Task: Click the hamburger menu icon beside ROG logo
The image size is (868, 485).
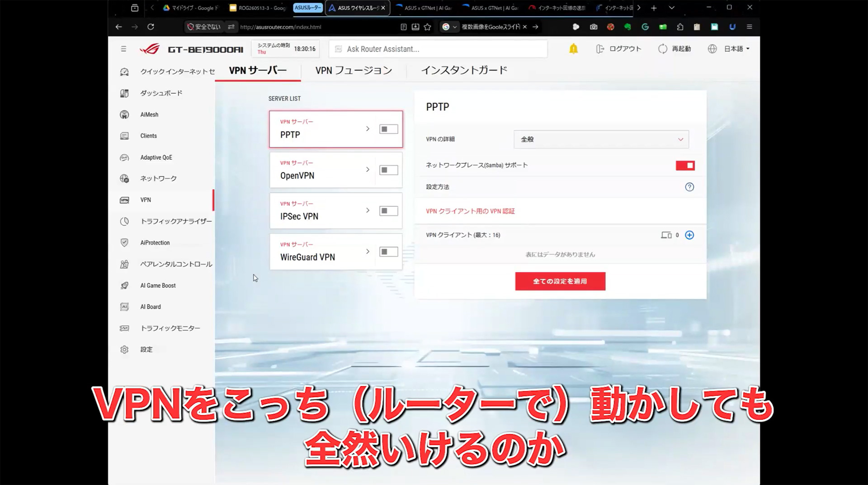Action: click(x=123, y=49)
